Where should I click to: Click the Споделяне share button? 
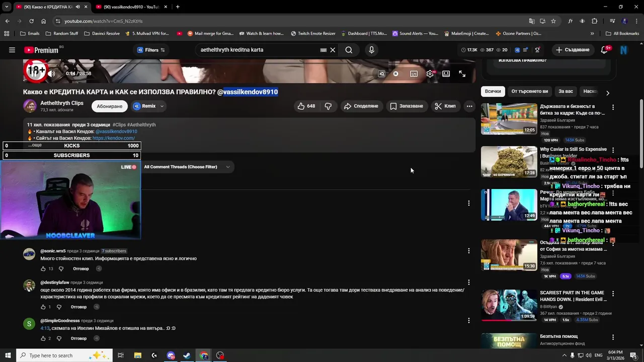(x=361, y=106)
